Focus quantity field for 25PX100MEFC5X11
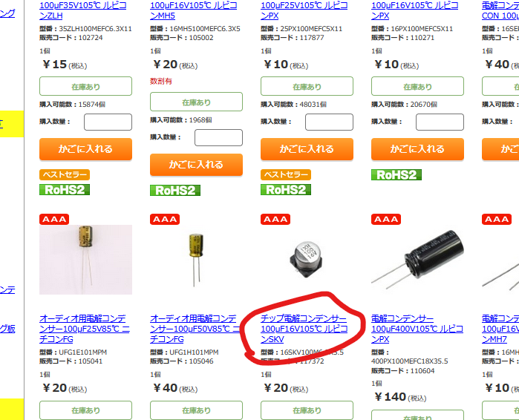 329,122
